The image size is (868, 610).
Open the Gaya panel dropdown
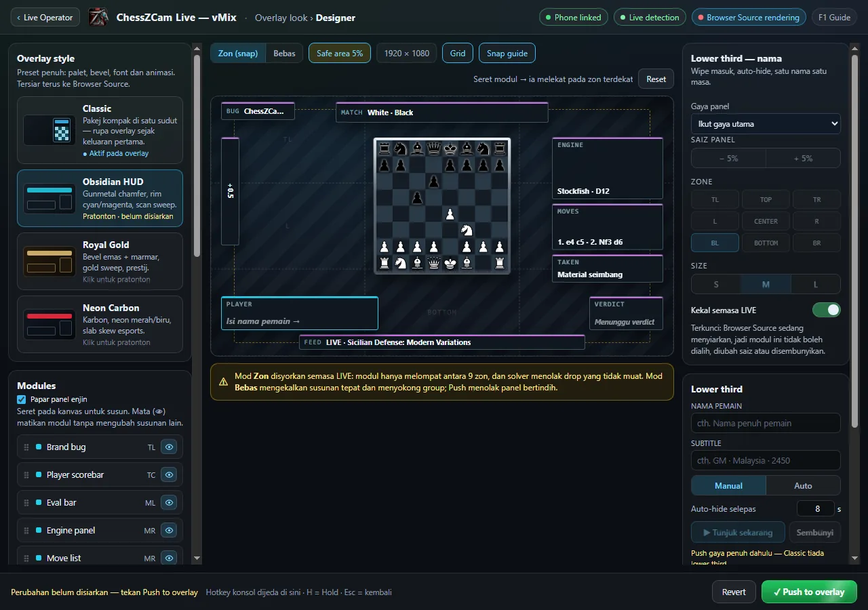(x=766, y=124)
